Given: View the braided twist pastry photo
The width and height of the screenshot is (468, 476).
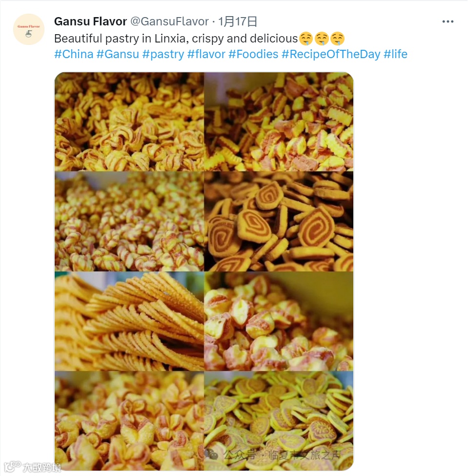Looking at the screenshot, I should 129,221.
